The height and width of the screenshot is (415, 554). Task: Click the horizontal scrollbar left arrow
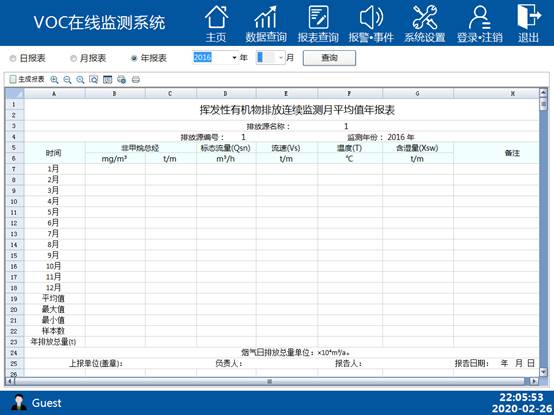tap(10, 381)
